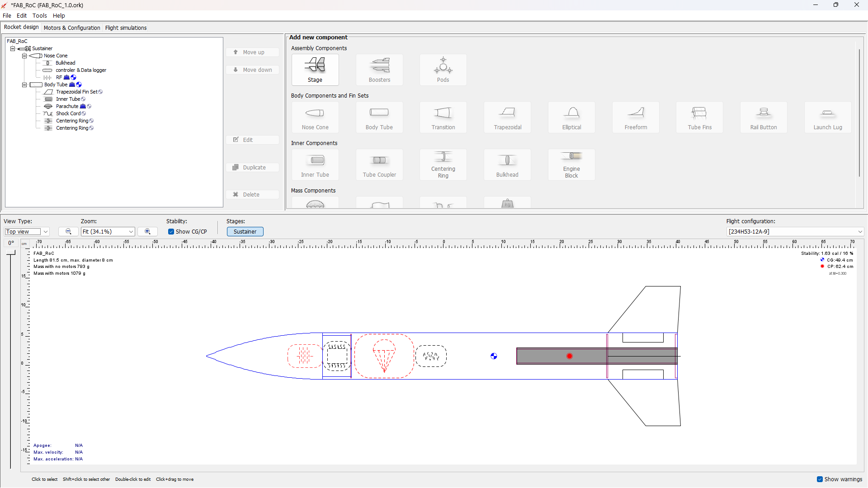The width and height of the screenshot is (868, 488).
Task: Open the Flight configuration dropdown
Action: (795, 231)
